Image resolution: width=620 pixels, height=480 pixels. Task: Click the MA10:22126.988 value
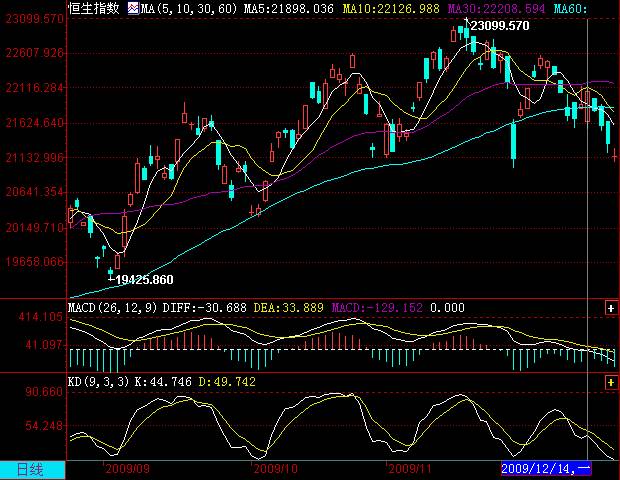[x=391, y=8]
